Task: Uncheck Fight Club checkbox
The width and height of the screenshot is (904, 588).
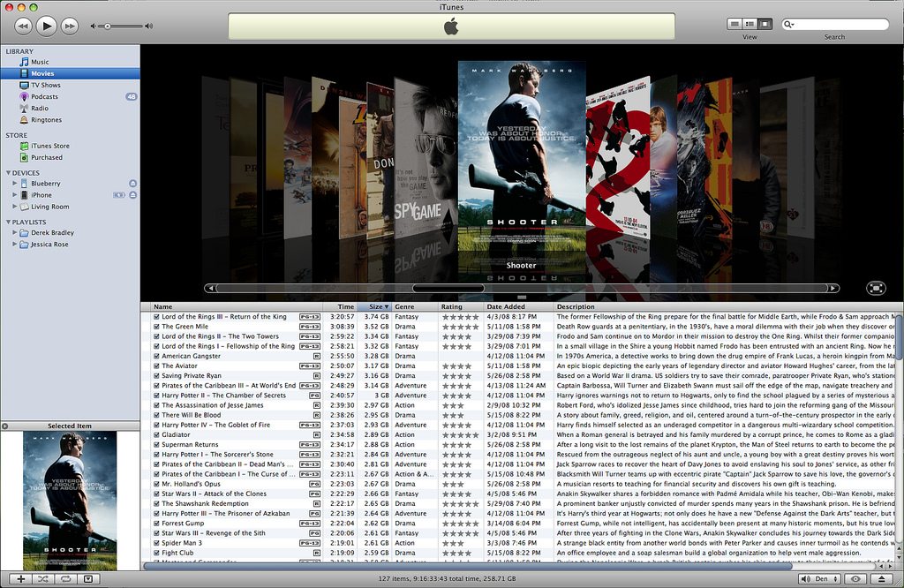Action: (x=156, y=553)
